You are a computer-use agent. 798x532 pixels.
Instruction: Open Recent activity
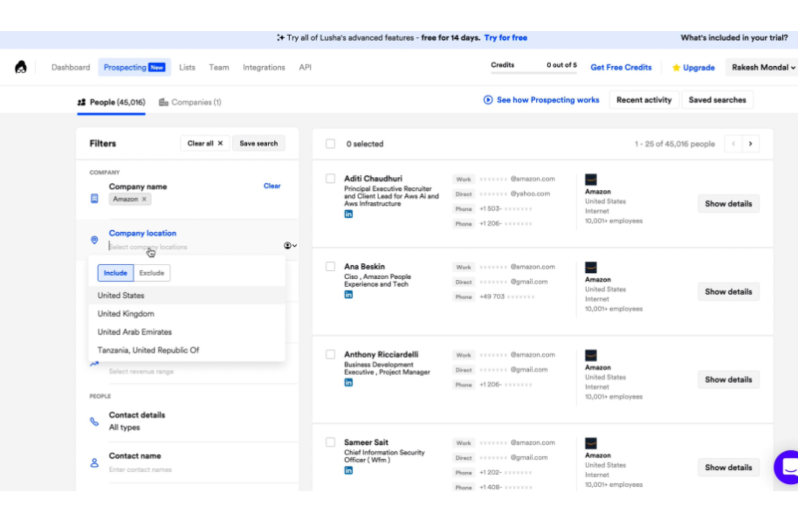[644, 100]
